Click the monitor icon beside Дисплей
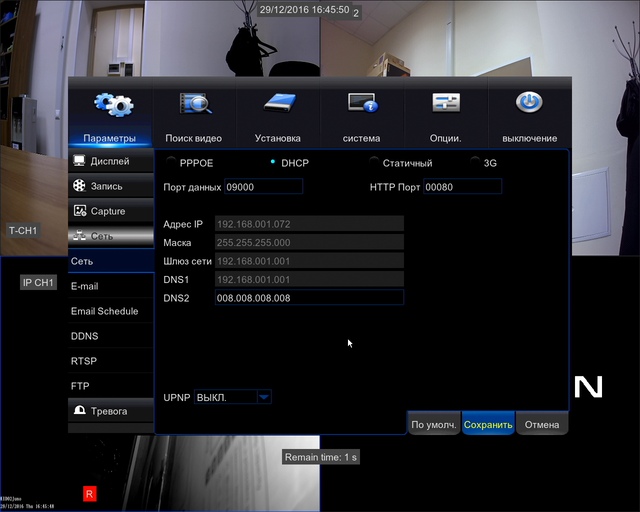This screenshot has height=512, width=640. click(79, 160)
